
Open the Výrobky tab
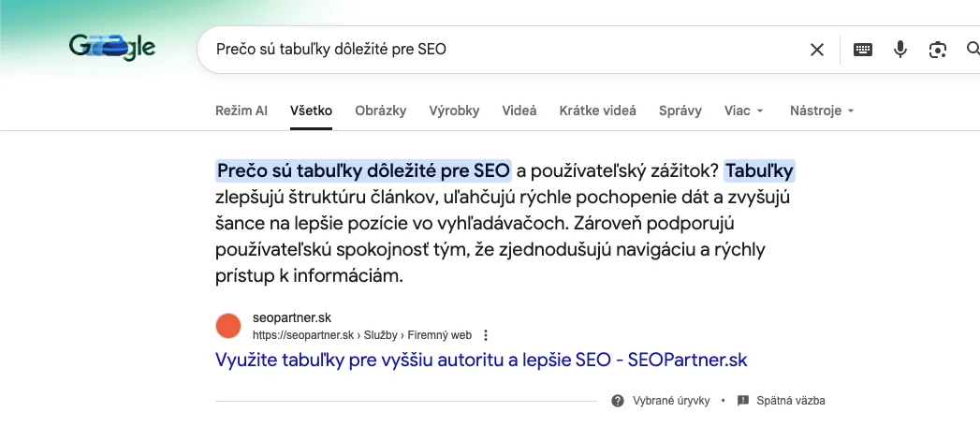454,110
